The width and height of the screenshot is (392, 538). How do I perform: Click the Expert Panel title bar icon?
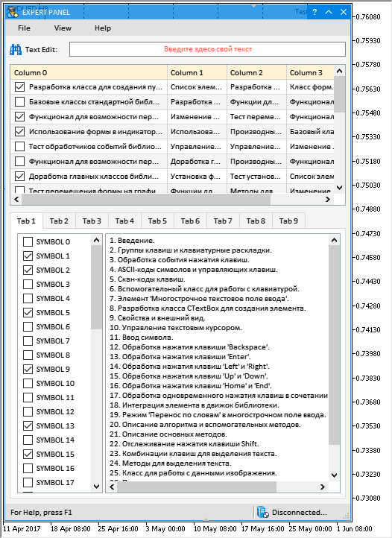pyautogui.click(x=13, y=12)
